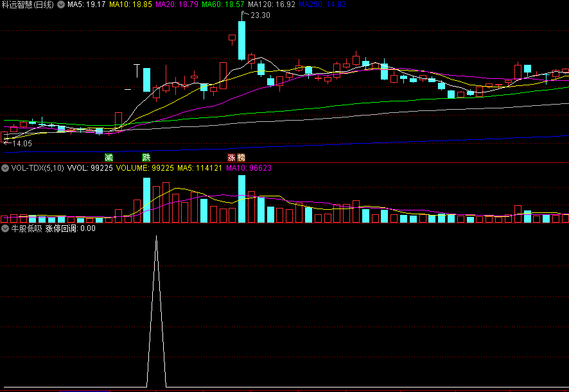The height and width of the screenshot is (392, 569).
Task: Click the volume MA5: 114121 label
Action: click(x=200, y=168)
